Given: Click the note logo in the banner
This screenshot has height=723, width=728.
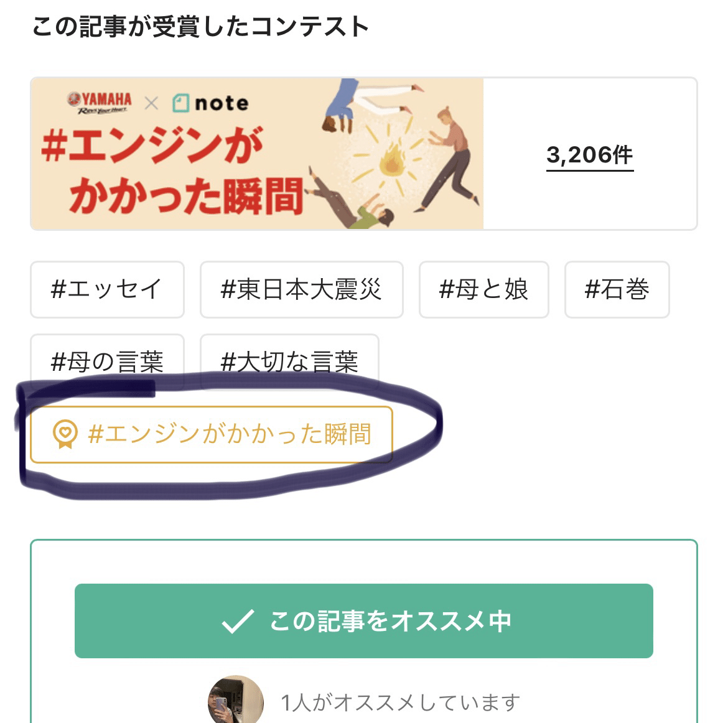Looking at the screenshot, I should coord(210,103).
